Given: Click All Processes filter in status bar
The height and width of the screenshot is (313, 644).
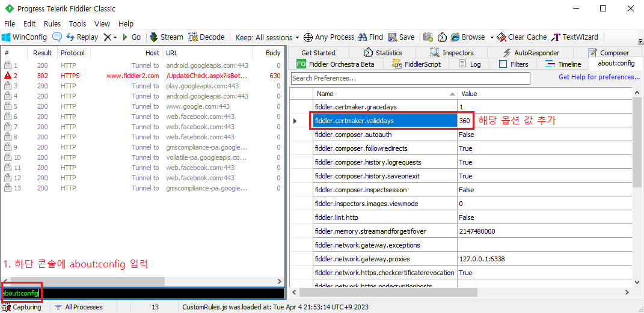Looking at the screenshot, I should pyautogui.click(x=79, y=307).
